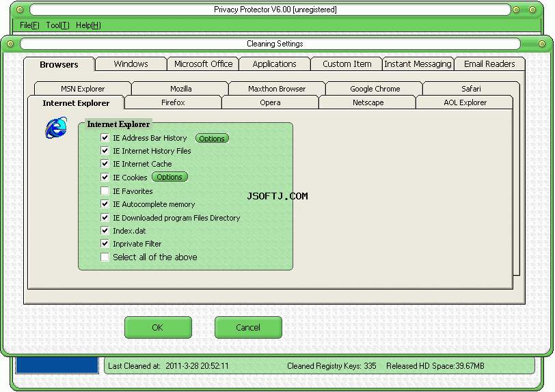
Task: Toggle IE Internet Cache checkbox
Action: 105,164
